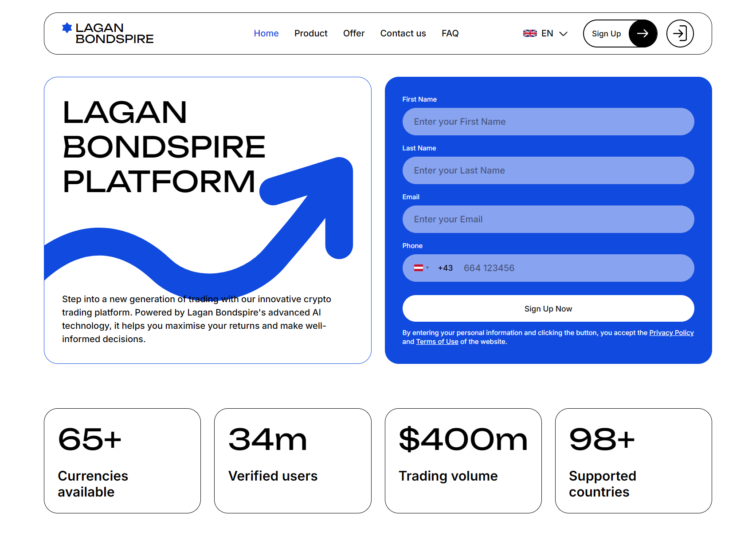Viewport: 756px width, 560px height.
Task: Click the login icon at the top right
Action: (x=680, y=33)
